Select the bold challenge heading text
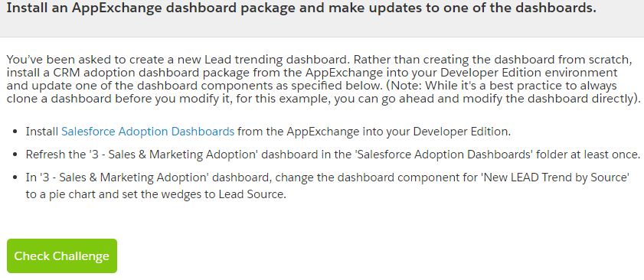 (x=301, y=8)
